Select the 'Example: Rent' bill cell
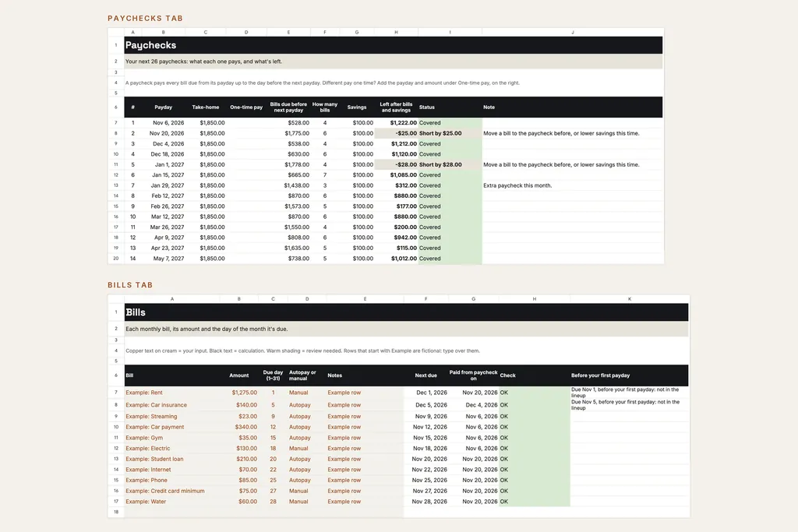The image size is (798, 532). pos(172,393)
